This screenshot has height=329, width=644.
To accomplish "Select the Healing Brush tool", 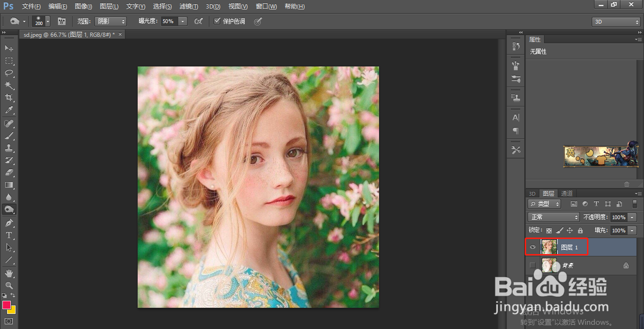I will coord(9,123).
